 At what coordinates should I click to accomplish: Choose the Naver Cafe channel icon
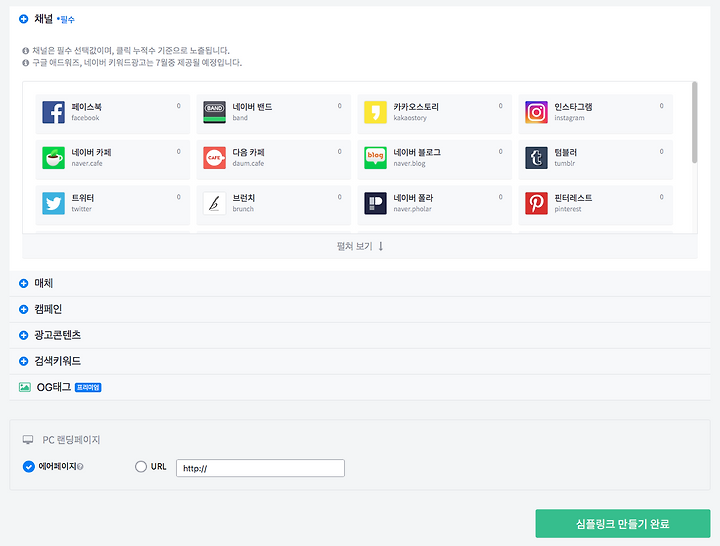[x=54, y=158]
